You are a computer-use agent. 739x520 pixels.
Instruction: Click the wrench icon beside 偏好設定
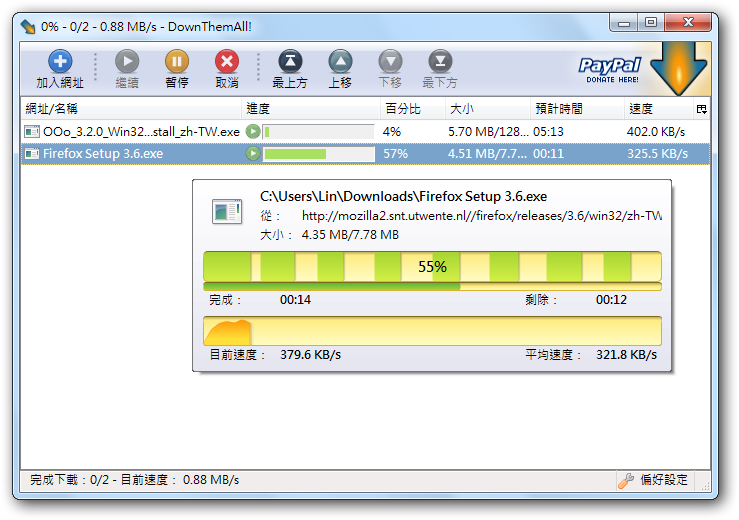click(x=626, y=480)
